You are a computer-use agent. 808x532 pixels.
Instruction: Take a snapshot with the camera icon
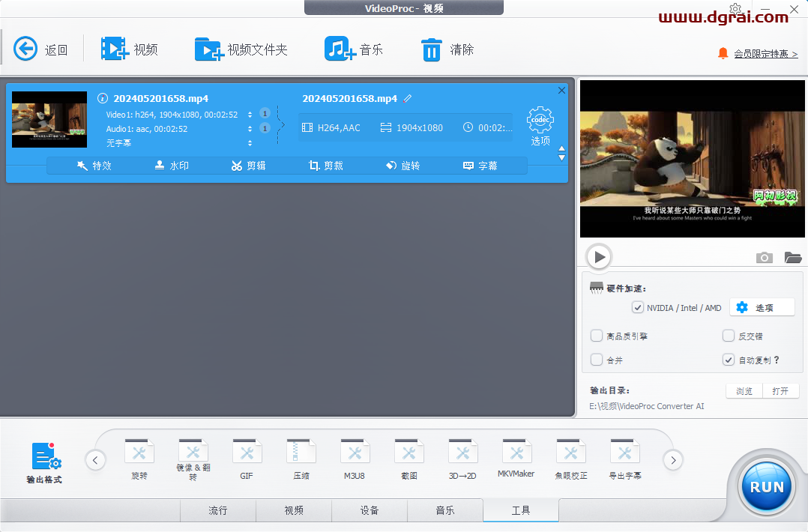pos(765,257)
